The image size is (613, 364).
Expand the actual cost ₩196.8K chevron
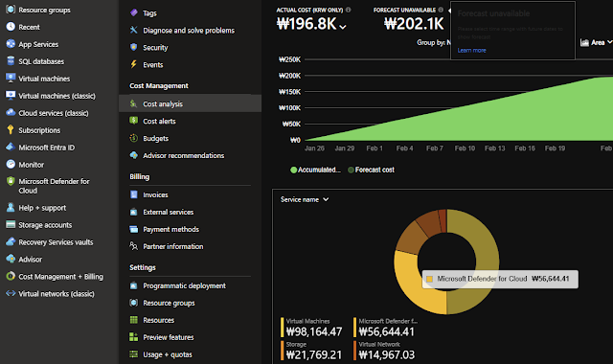click(343, 27)
